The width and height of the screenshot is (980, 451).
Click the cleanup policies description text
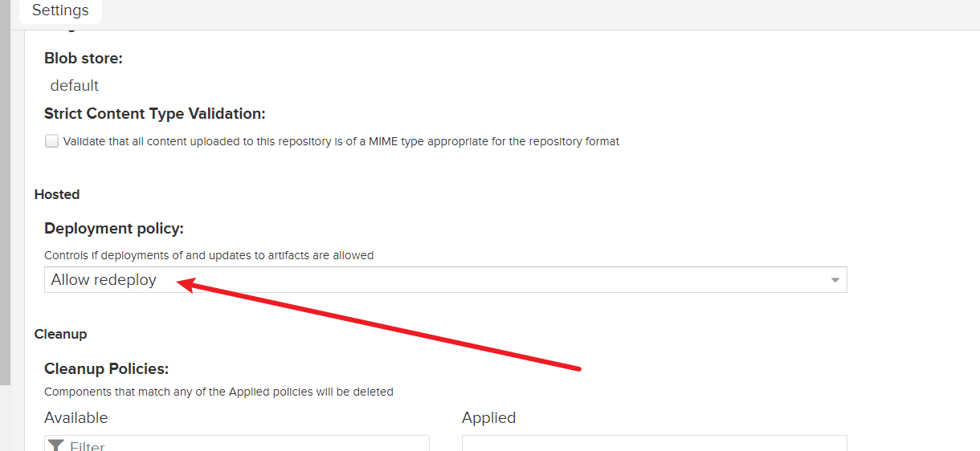pyautogui.click(x=218, y=392)
